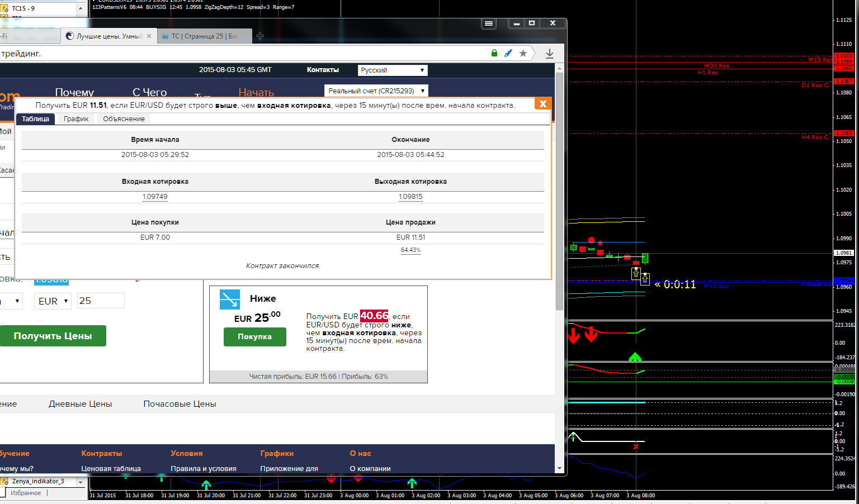Click the stake amount field showing 25
This screenshot has width=859, height=504.
point(101,301)
